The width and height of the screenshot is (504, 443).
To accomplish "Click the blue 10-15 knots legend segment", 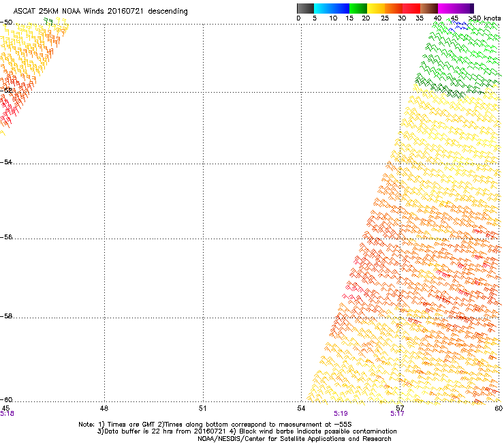I will (341, 8).
